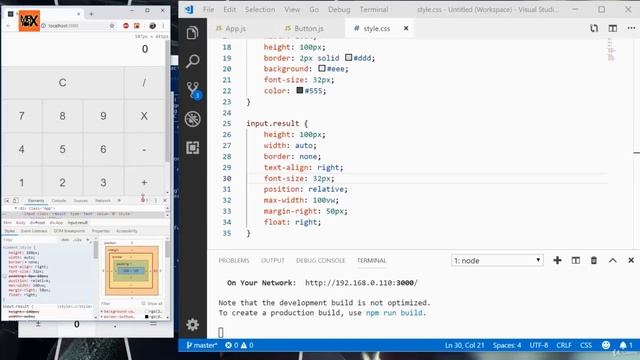640x360 pixels.
Task: Open notifications bell in status bar
Action: coord(625,345)
